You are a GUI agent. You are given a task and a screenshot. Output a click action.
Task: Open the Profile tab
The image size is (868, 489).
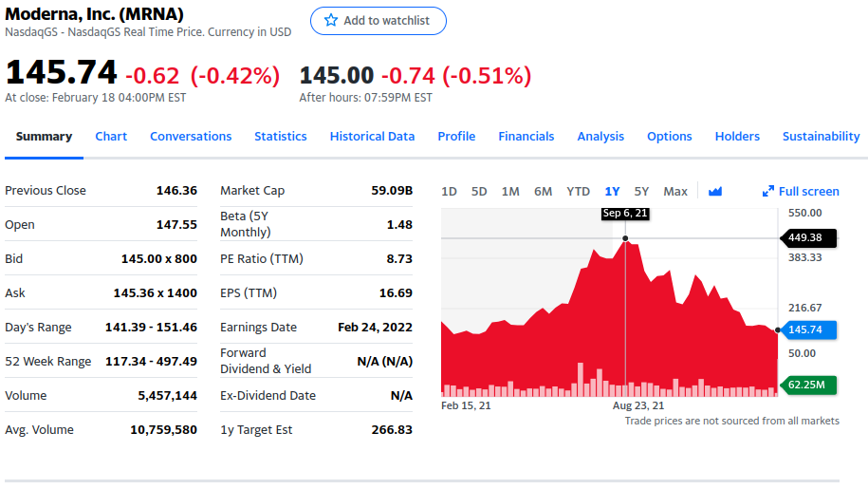coord(456,136)
